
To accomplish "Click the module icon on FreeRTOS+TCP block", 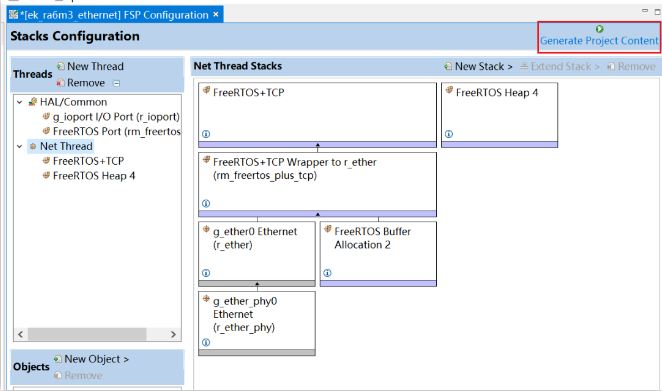I will (x=206, y=90).
